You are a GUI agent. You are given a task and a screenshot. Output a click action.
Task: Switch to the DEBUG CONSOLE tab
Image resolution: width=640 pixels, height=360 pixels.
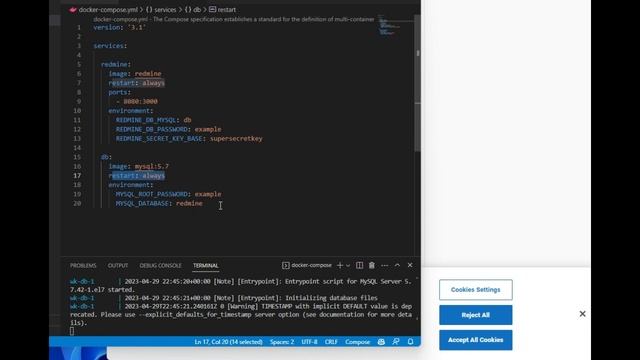pyautogui.click(x=160, y=266)
